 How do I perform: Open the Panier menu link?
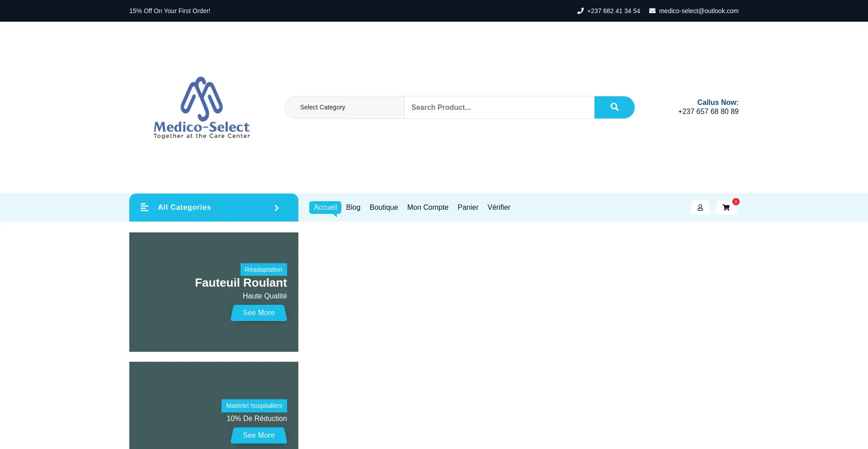467,208
